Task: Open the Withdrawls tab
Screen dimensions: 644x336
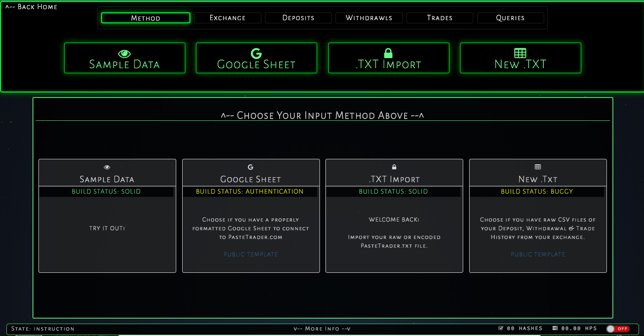Action: 369,18
